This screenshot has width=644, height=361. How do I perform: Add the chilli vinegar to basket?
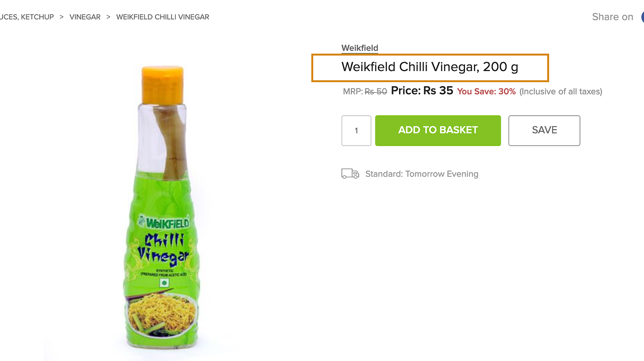(438, 130)
